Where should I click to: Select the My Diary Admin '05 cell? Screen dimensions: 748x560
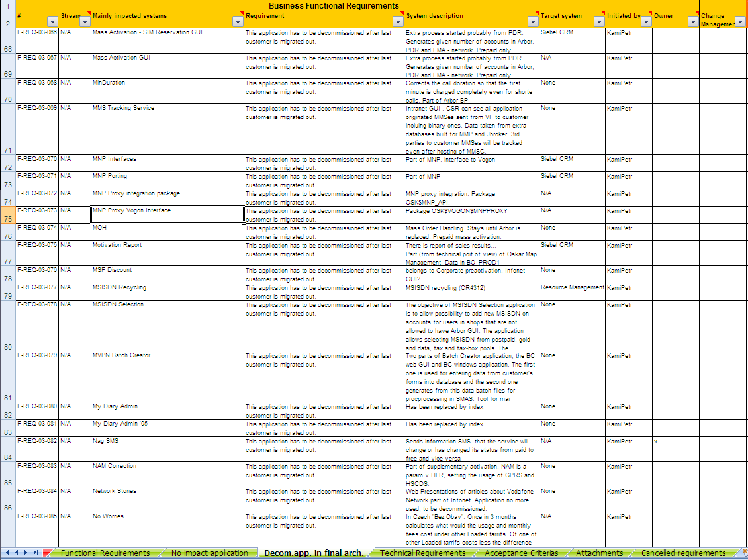pyautogui.click(x=167, y=428)
